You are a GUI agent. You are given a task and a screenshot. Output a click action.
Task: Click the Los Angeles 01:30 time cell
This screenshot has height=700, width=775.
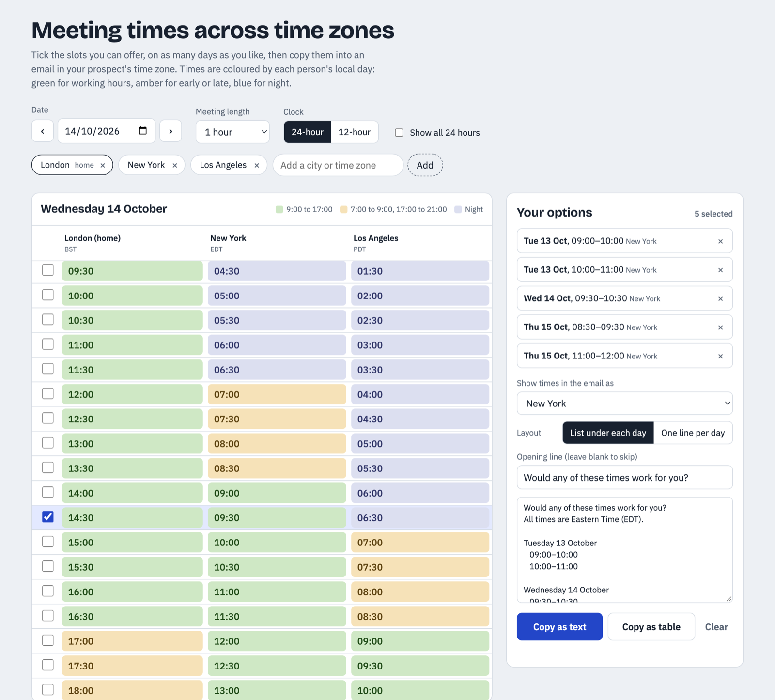pyautogui.click(x=420, y=271)
